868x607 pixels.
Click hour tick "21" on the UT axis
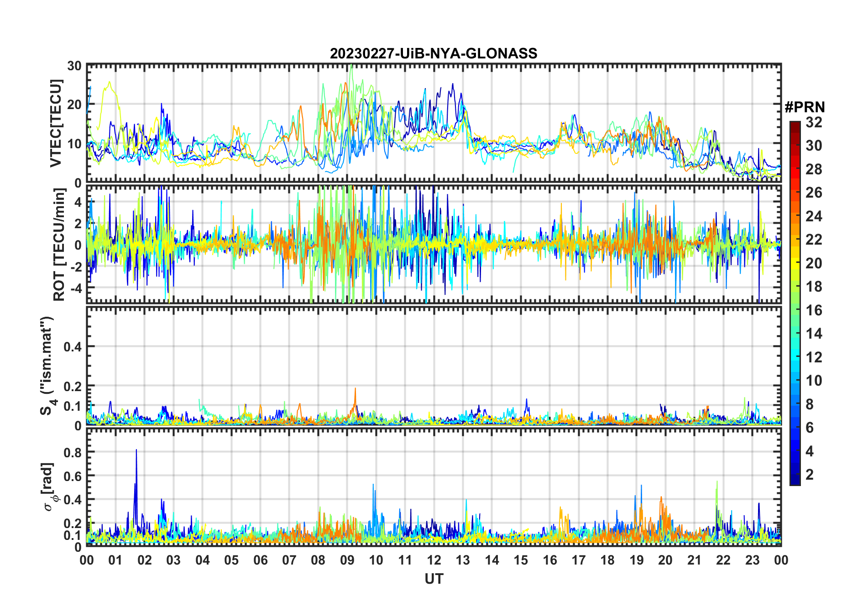click(695, 560)
